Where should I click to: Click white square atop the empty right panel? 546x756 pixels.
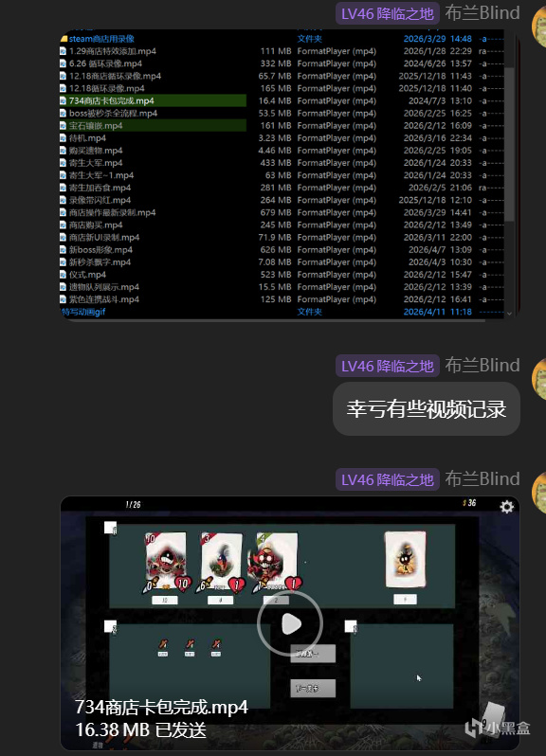pyautogui.click(x=351, y=626)
